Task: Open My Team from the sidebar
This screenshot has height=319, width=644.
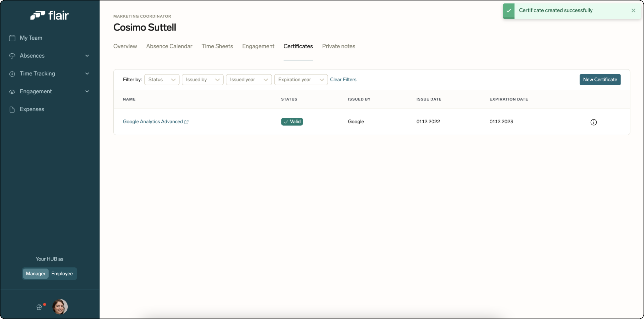Action: (31, 38)
